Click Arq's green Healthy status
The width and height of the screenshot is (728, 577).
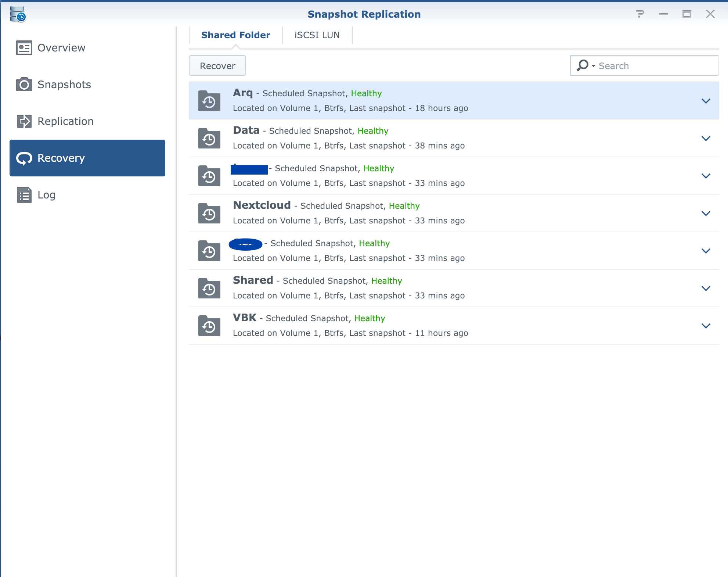pyautogui.click(x=366, y=93)
